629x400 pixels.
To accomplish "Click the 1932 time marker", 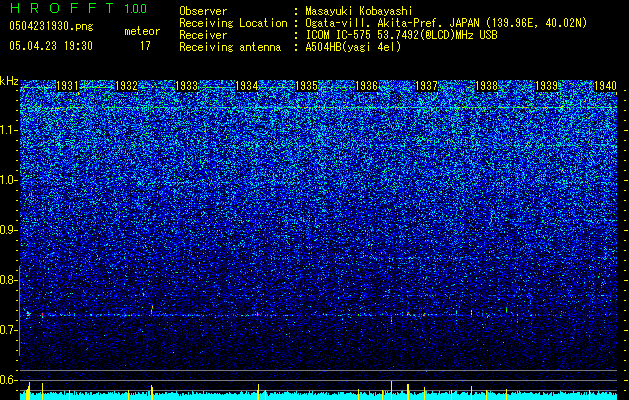I will click(127, 86).
